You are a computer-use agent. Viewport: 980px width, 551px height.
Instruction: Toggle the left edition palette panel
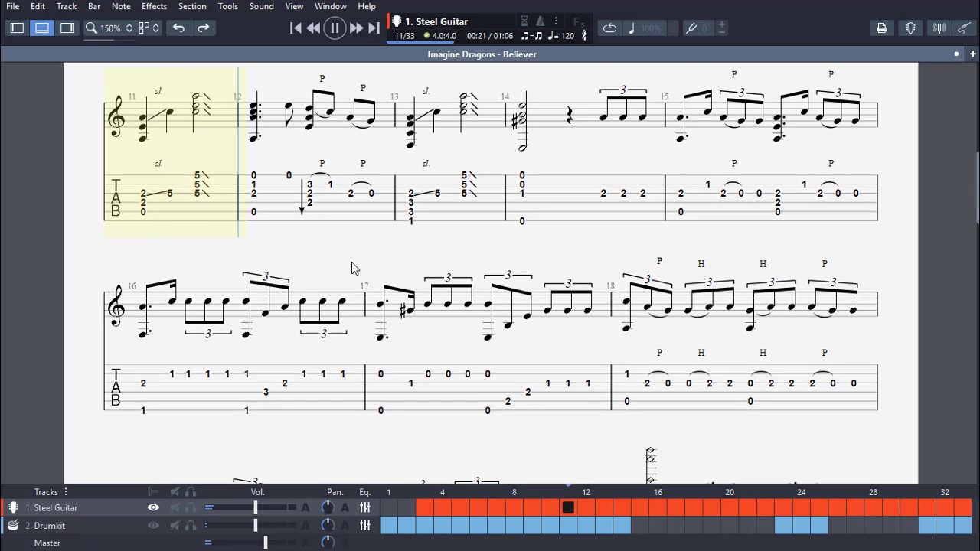click(17, 28)
